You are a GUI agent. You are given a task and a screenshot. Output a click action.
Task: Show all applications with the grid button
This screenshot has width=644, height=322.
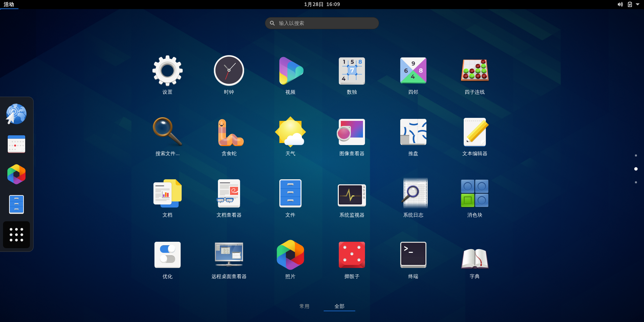point(16,235)
